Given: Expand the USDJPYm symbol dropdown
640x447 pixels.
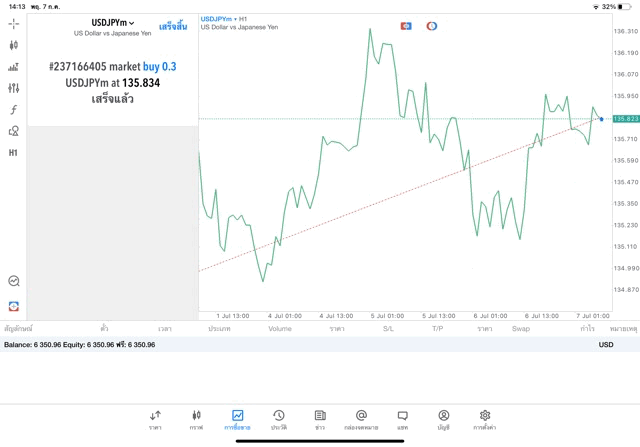Looking at the screenshot, I should pos(112,23).
